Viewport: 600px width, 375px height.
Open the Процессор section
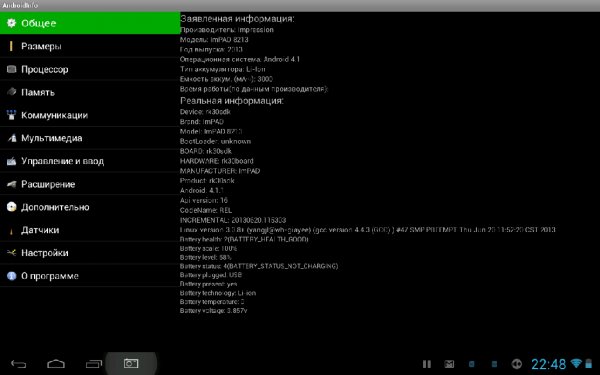point(90,69)
